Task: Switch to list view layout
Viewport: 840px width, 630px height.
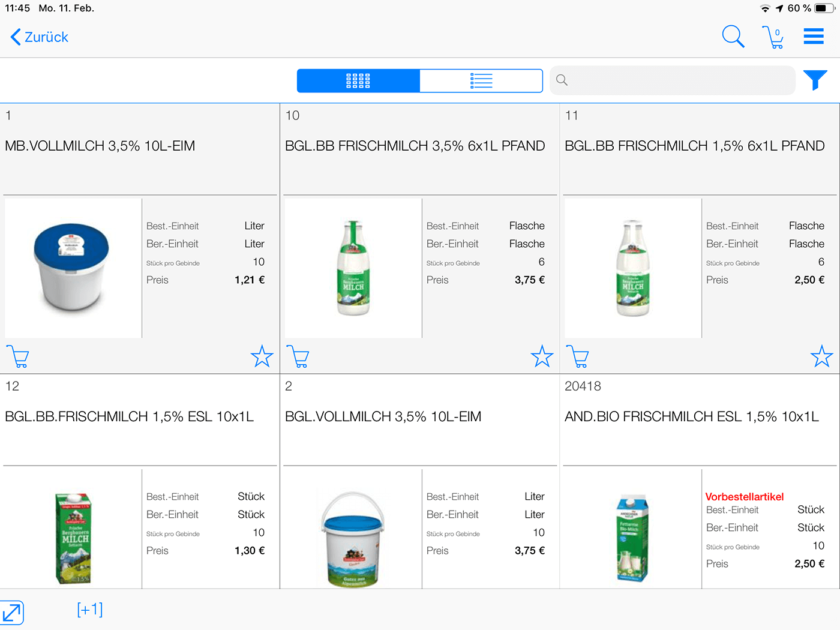Action: [481, 80]
